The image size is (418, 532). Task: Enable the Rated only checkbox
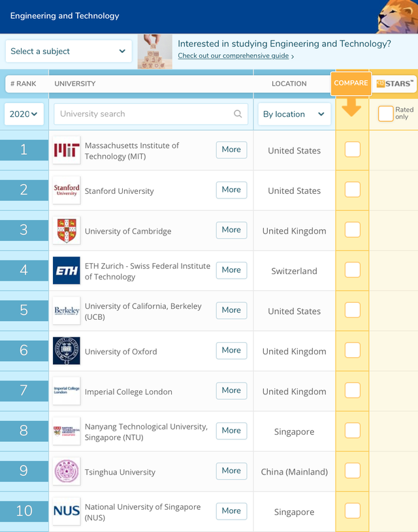point(386,114)
